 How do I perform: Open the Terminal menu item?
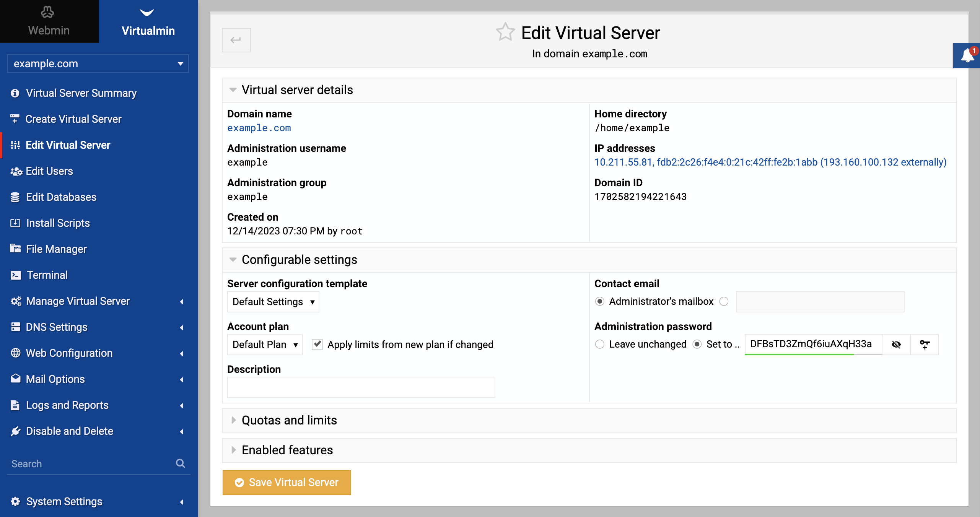(47, 275)
